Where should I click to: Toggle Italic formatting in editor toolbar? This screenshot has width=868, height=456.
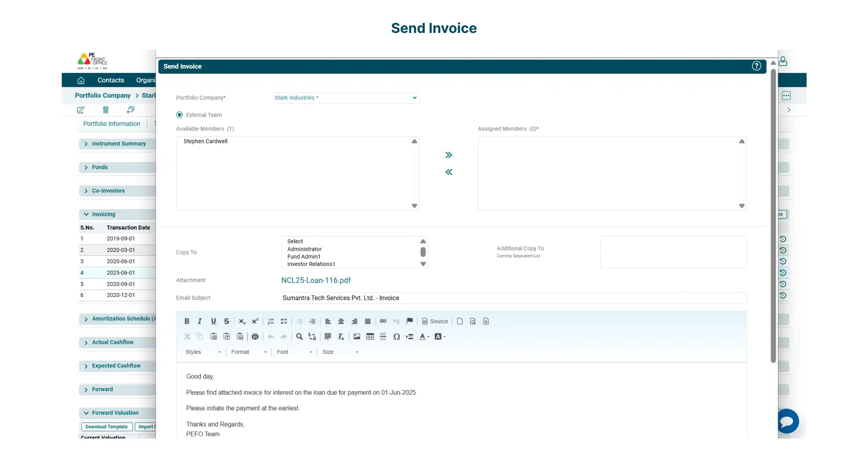pos(200,321)
